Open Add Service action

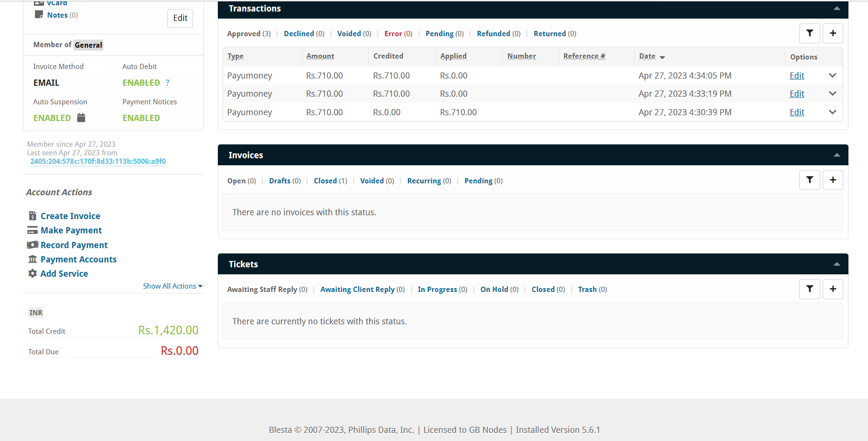tap(64, 274)
